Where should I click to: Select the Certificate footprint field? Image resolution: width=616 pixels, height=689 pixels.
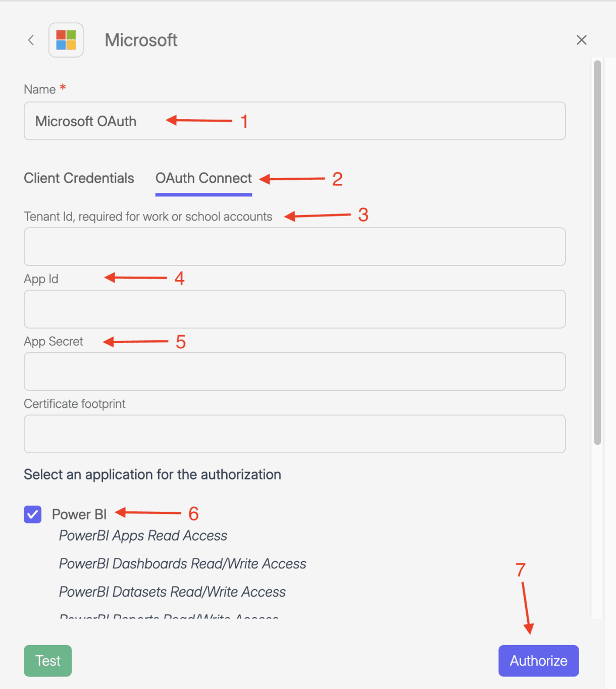[294, 434]
